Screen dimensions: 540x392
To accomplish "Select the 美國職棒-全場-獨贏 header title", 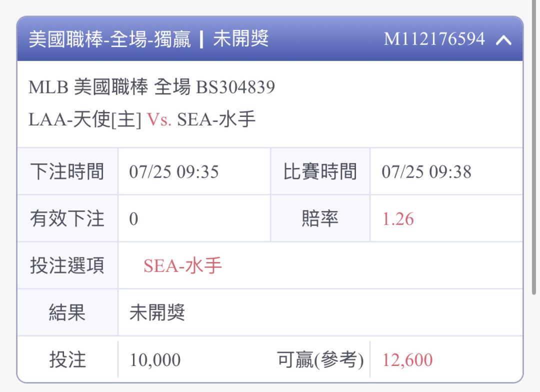I will [109, 38].
